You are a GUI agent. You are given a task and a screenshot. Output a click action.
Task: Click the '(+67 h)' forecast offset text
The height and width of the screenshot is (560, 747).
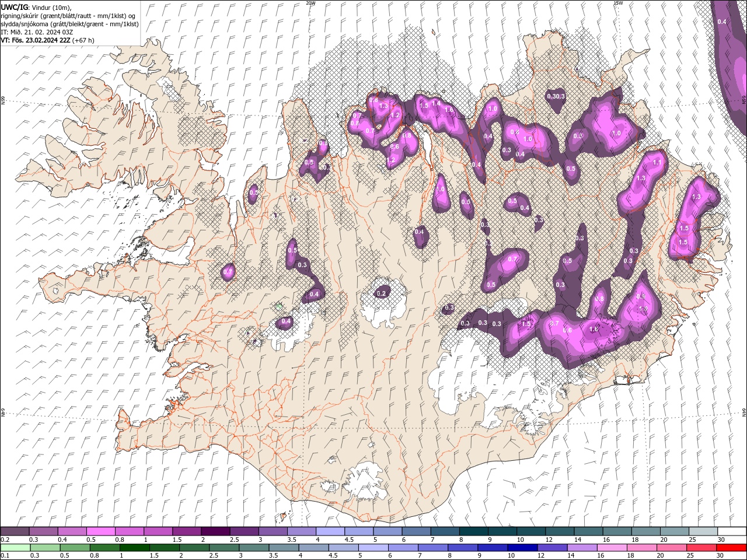click(x=83, y=40)
